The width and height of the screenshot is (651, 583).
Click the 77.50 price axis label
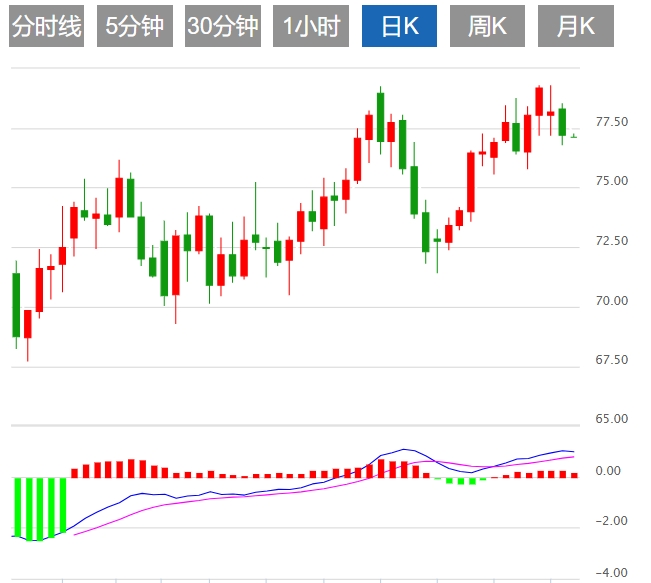point(611,122)
